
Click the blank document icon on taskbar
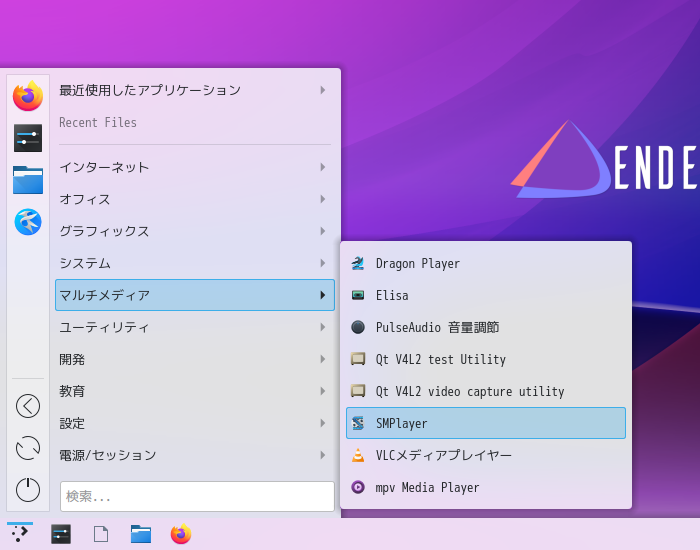click(101, 534)
